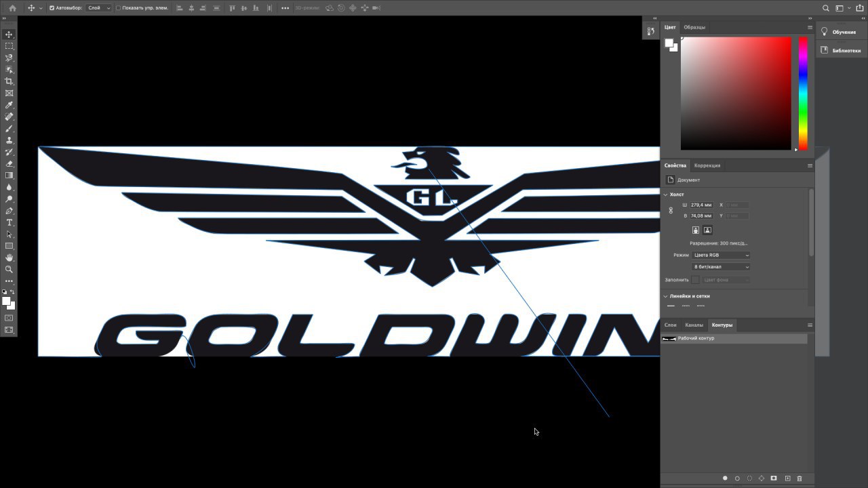Open the Слой auto-select dropdown
Image resolution: width=868 pixels, height=488 pixels.
(x=99, y=8)
